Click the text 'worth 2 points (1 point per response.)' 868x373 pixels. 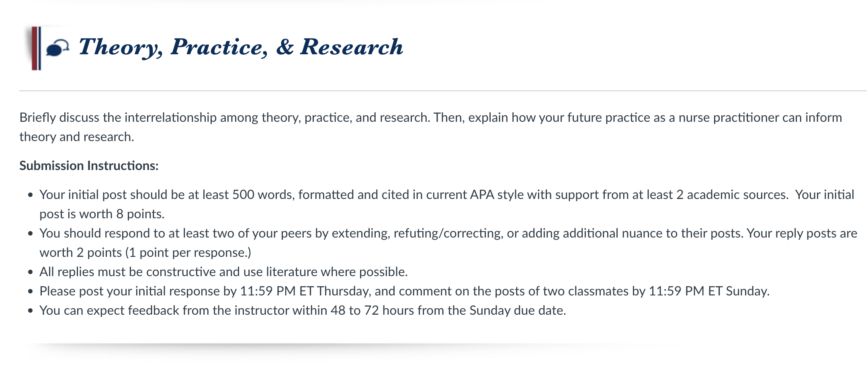[145, 252]
